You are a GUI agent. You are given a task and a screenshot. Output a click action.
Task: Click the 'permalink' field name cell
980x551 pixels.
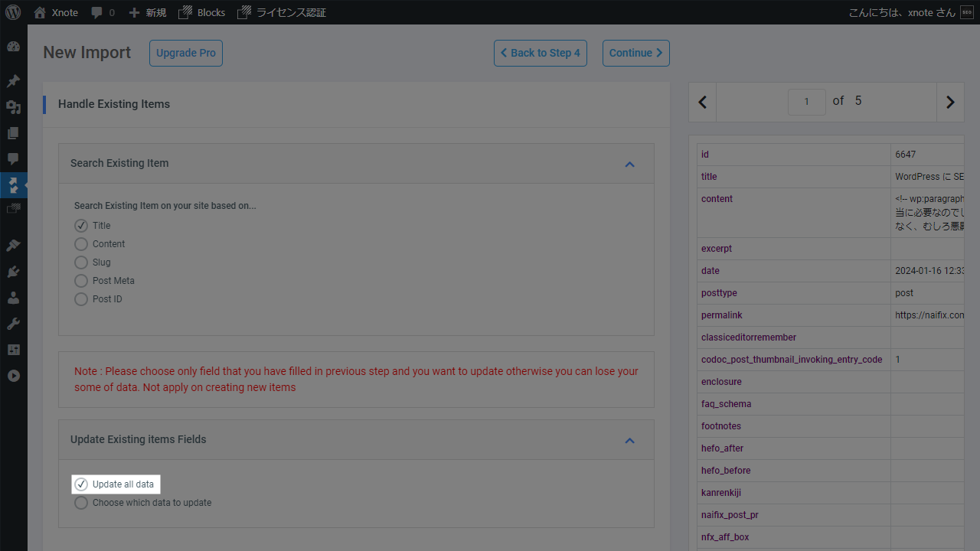pyautogui.click(x=794, y=315)
